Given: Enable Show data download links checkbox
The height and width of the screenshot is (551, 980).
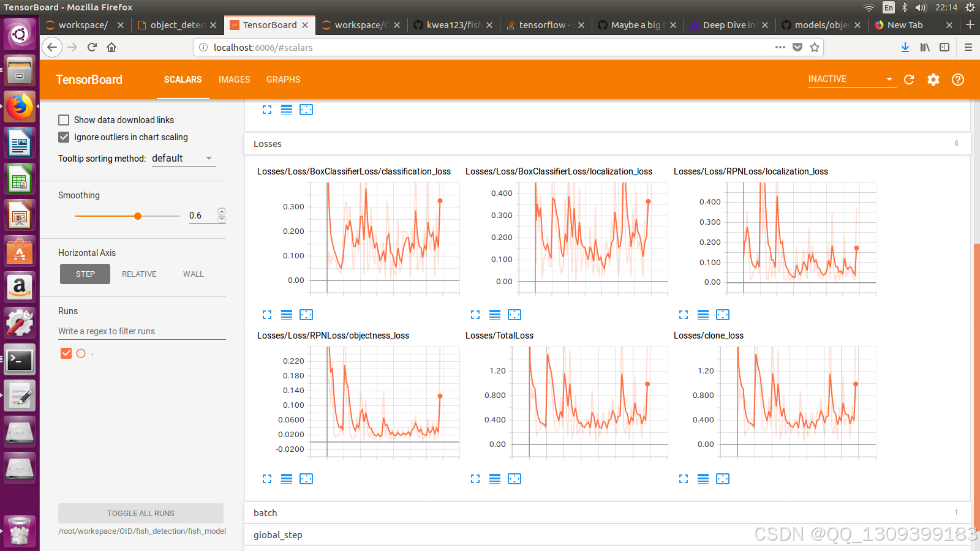Looking at the screenshot, I should click(x=64, y=120).
